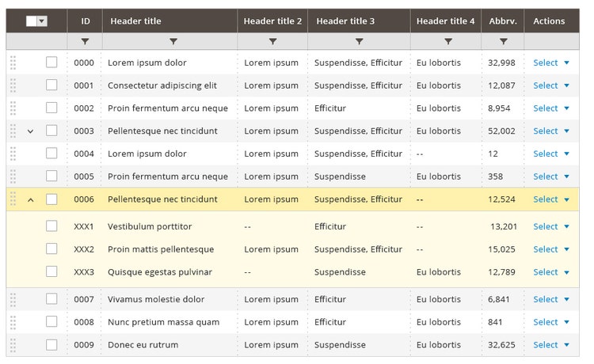The height and width of the screenshot is (364, 594).
Task: Open Select action for row 0002
Action: [546, 108]
